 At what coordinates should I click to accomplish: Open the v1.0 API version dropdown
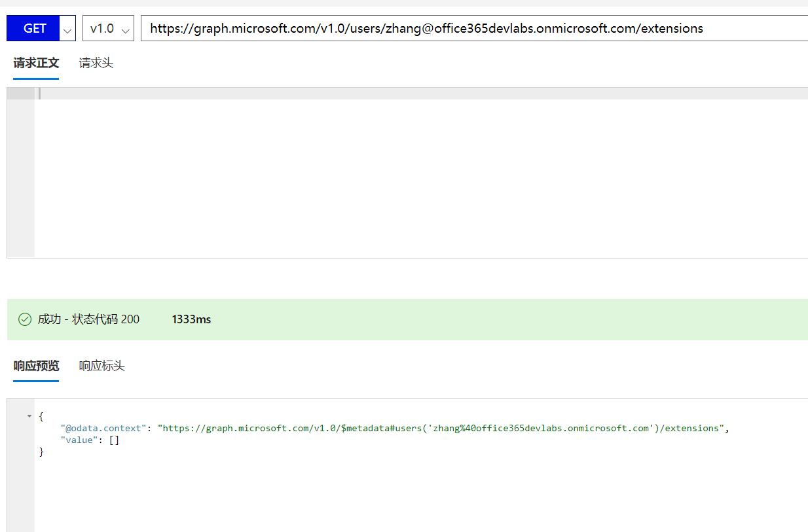pyautogui.click(x=109, y=29)
